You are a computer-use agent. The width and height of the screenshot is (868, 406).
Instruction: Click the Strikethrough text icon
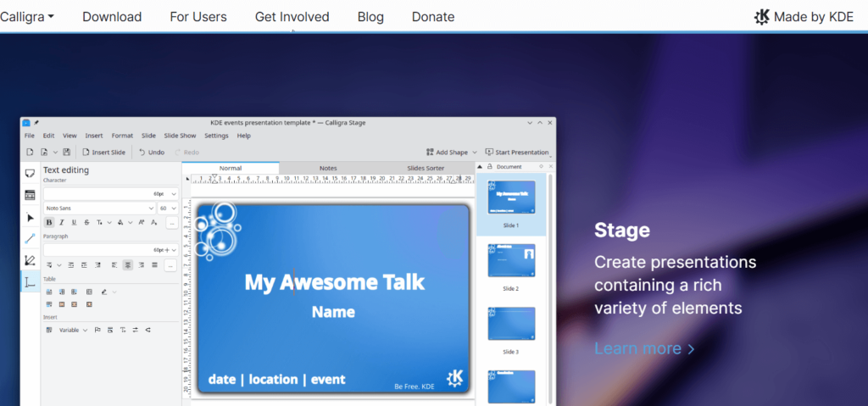[86, 222]
